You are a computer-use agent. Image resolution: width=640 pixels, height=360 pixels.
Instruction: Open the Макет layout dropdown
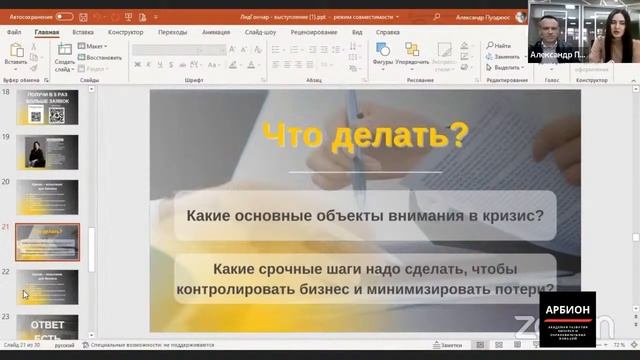point(93,46)
